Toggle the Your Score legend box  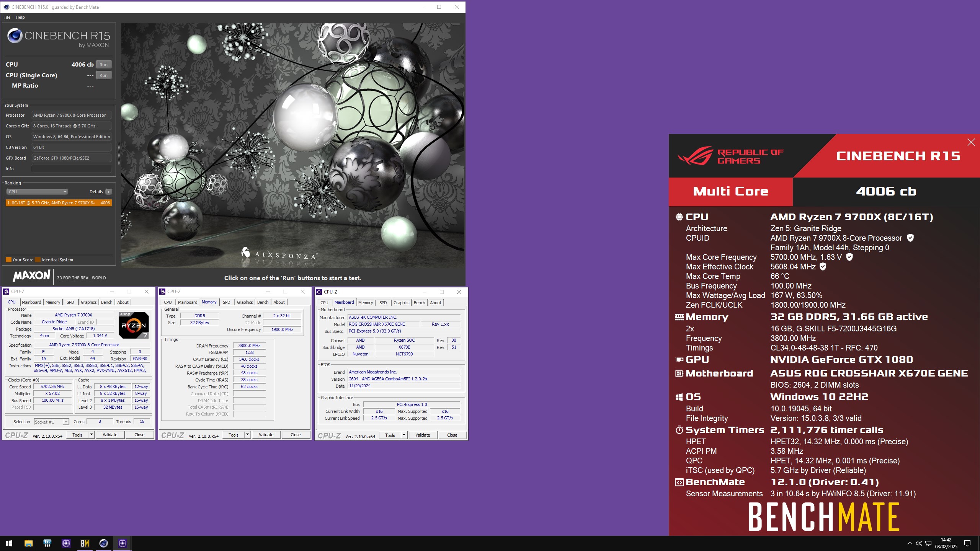coord(8,260)
